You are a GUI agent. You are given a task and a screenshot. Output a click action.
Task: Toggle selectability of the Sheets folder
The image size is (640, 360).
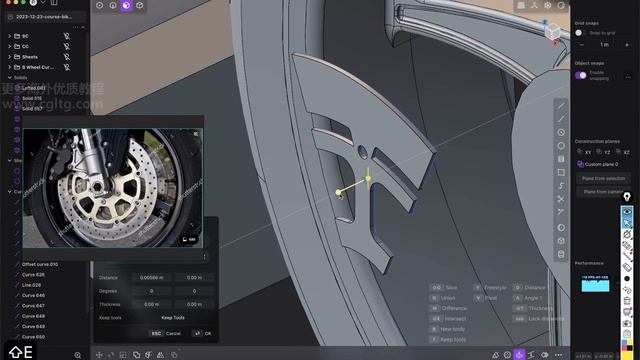tap(67, 57)
